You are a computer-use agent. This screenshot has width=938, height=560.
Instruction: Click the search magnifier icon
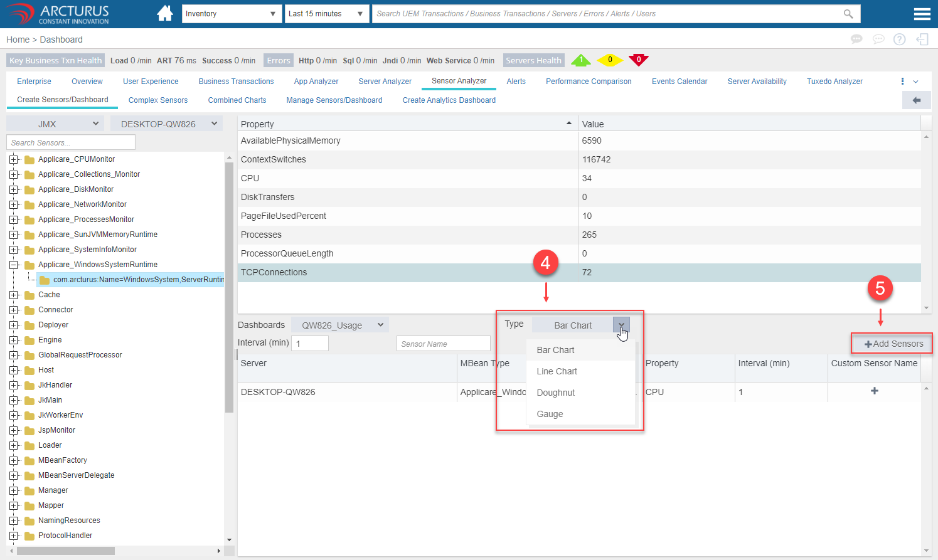[848, 14]
